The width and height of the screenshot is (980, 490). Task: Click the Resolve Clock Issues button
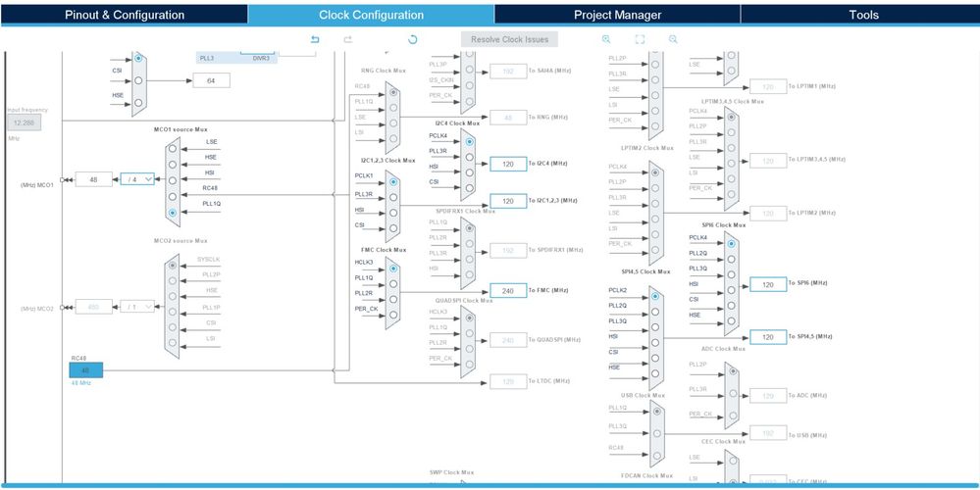(509, 39)
